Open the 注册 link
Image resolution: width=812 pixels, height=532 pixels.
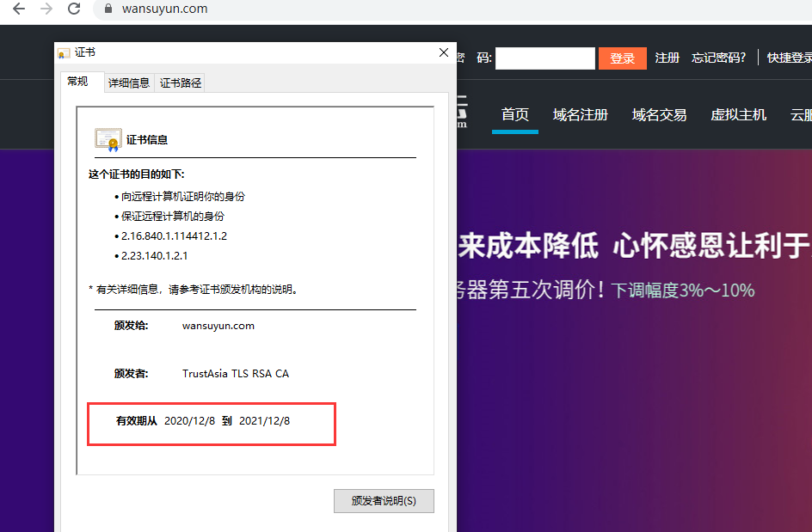pyautogui.click(x=667, y=58)
